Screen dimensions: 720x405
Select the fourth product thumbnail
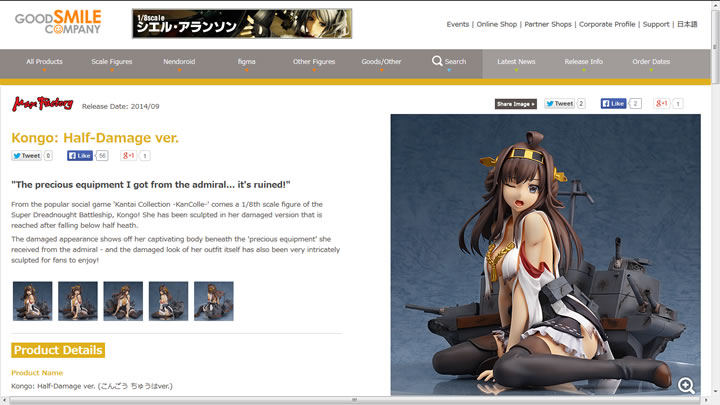pos(169,301)
